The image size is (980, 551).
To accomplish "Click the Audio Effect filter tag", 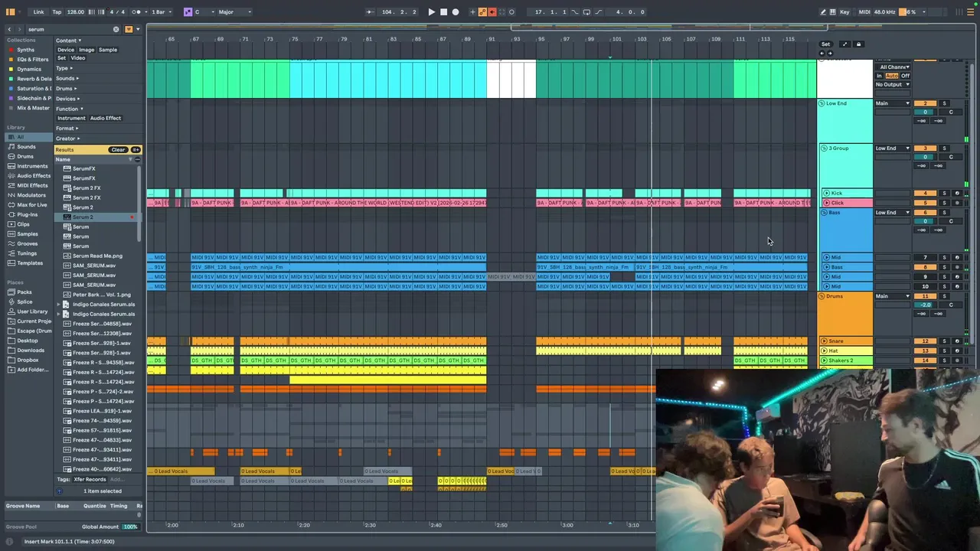I will (106, 118).
